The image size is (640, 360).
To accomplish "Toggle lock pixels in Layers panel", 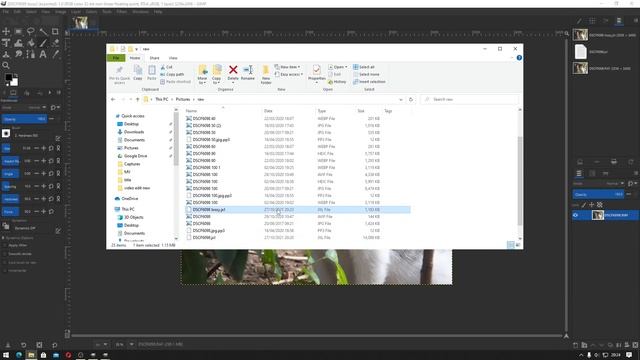I will click(584, 205).
